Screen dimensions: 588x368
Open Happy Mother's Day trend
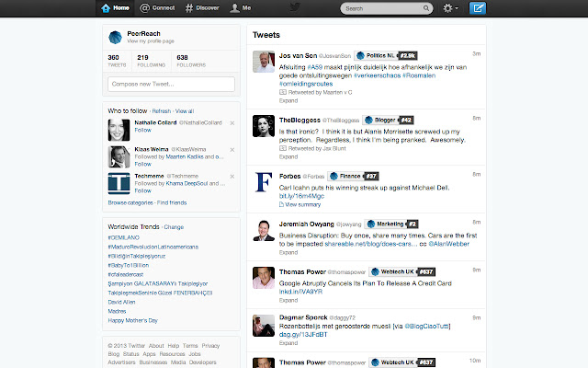pos(132,320)
